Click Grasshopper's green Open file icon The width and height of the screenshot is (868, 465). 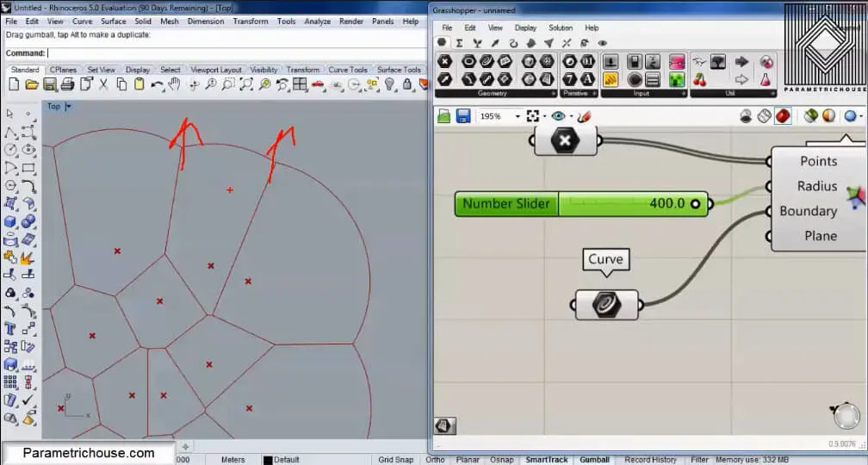[444, 116]
